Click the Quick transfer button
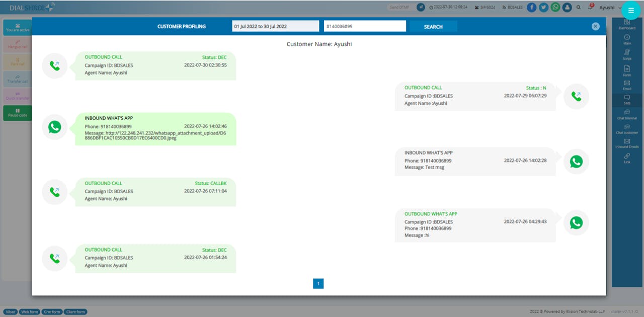The image size is (644, 317). coord(18,96)
